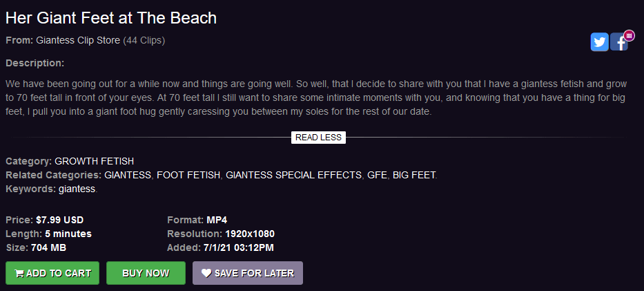The image size is (644, 291).
Task: Share this clip on Facebook
Action: pyautogui.click(x=618, y=43)
